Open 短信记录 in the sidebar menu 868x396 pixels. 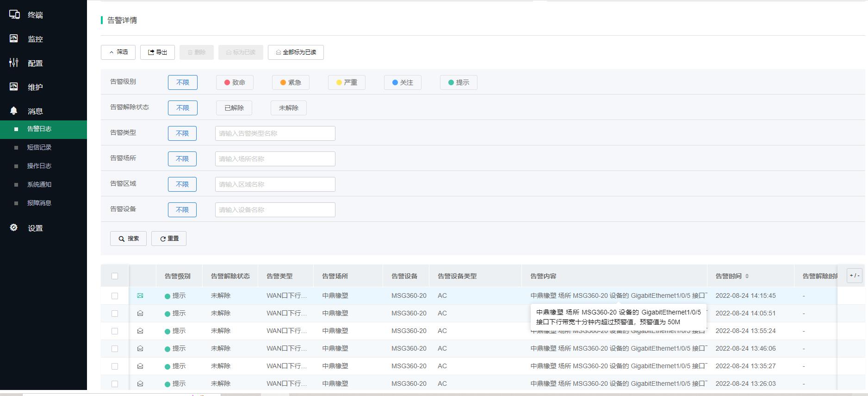point(39,147)
